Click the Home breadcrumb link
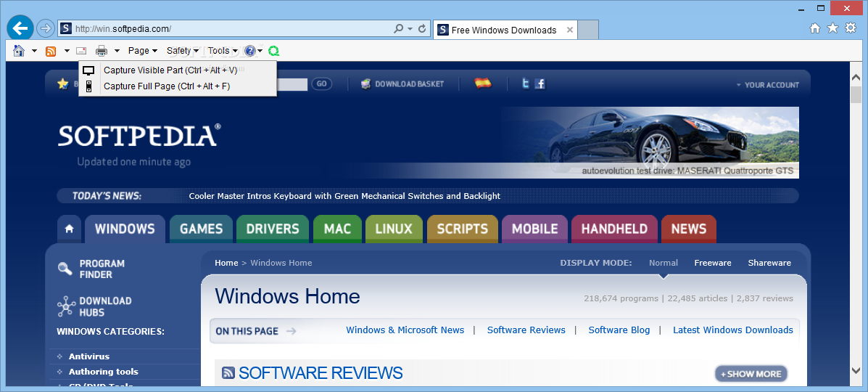Screen dimensions: 868x392 point(226,263)
